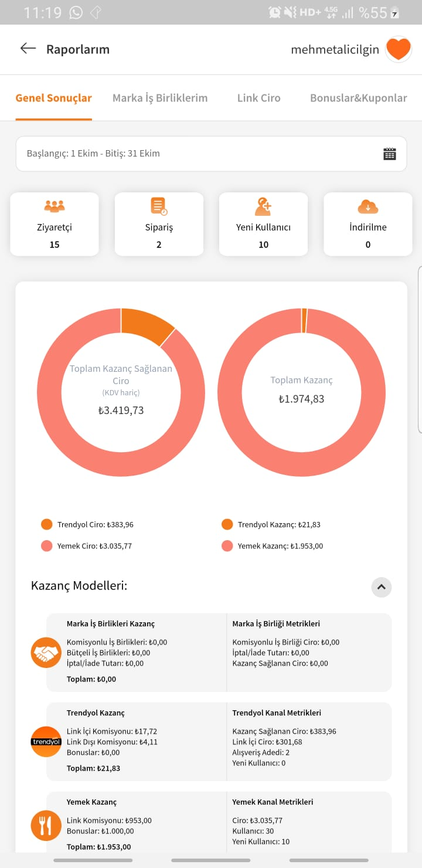Collapse the Kazanç Modelleri section
Viewport: 422px width, 868px height.
pyautogui.click(x=382, y=586)
